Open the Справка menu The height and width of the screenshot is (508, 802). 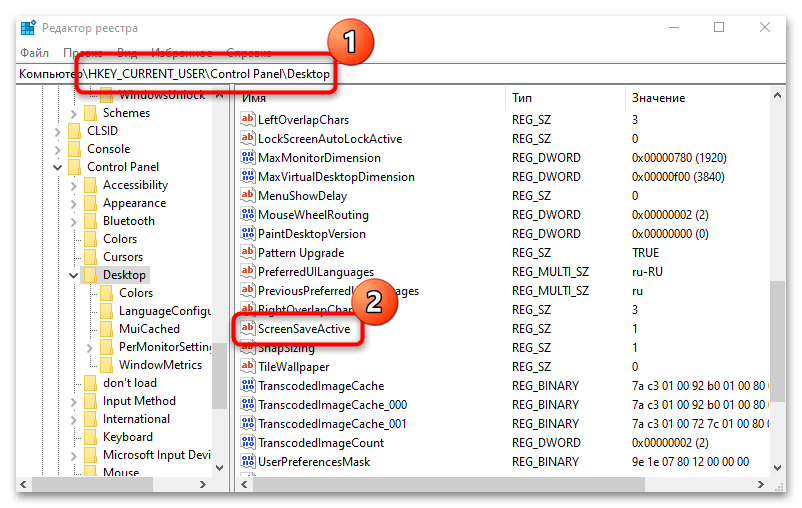[248, 52]
